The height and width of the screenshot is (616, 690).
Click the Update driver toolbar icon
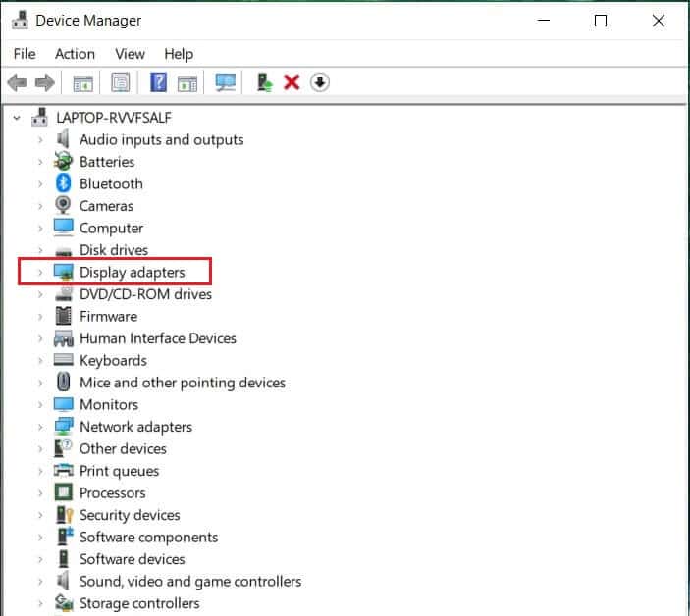(x=264, y=82)
